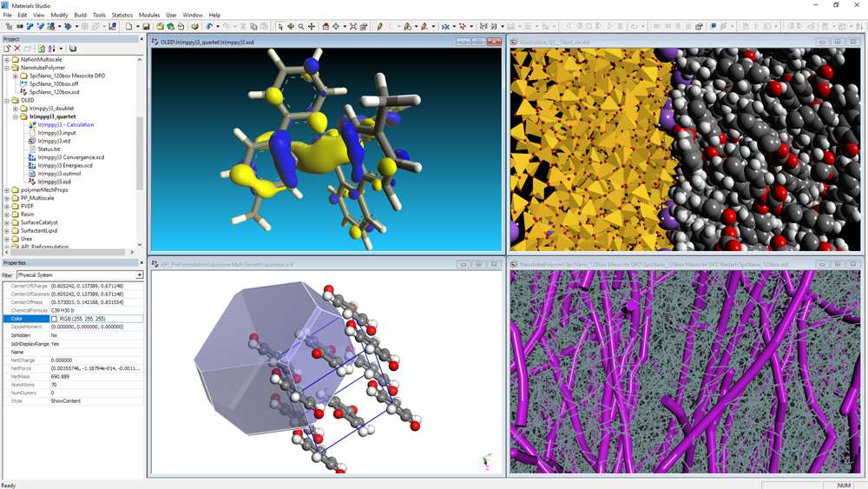The image size is (868, 489).
Task: Expand the Ir(mppy)3_doublet folder
Action: pos(16,109)
